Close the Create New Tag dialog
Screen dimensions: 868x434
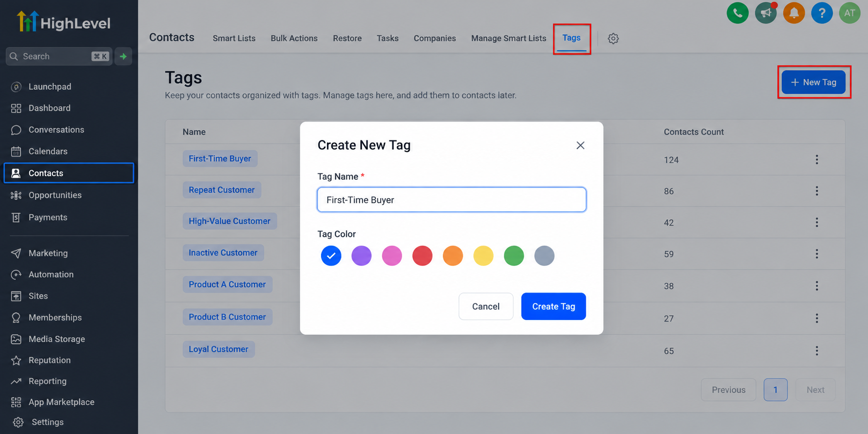[x=580, y=145]
